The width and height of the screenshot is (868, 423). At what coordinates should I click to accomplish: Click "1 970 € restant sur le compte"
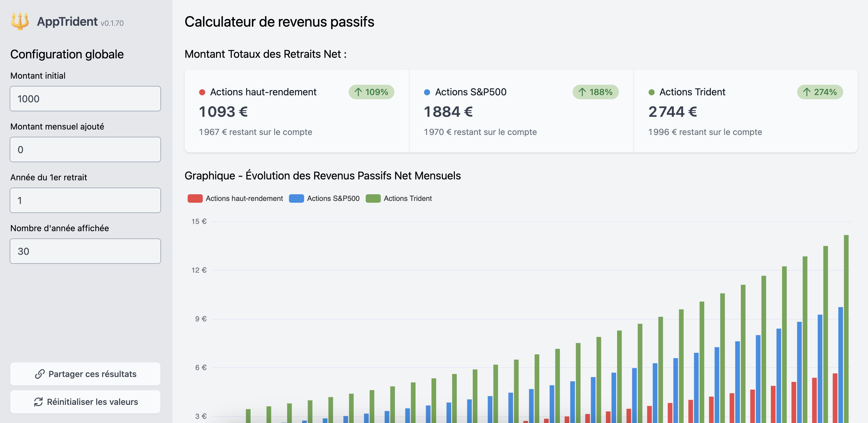pyautogui.click(x=481, y=132)
